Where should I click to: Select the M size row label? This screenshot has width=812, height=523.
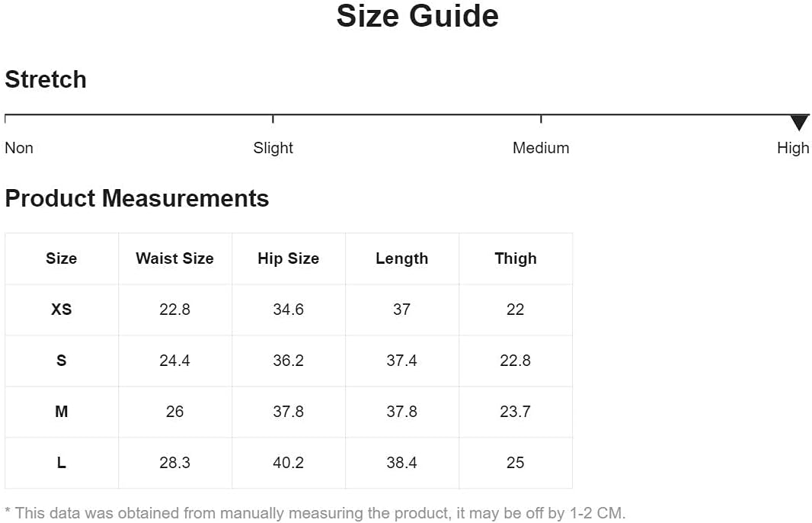61,412
